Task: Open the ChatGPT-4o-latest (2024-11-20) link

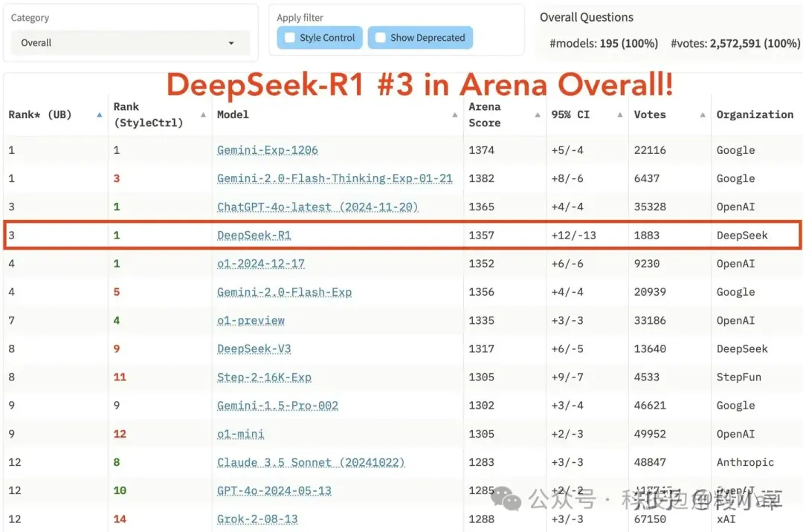Action: click(x=317, y=207)
